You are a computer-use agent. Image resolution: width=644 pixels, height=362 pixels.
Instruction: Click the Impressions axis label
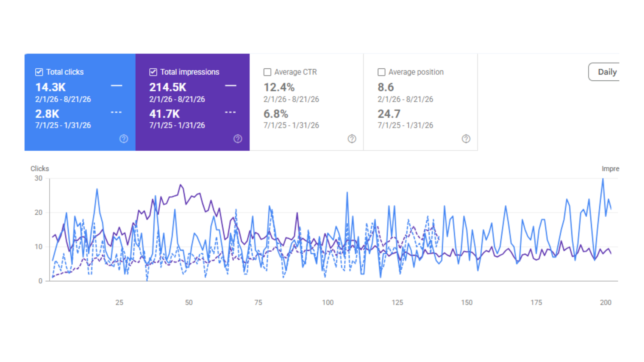(x=610, y=169)
